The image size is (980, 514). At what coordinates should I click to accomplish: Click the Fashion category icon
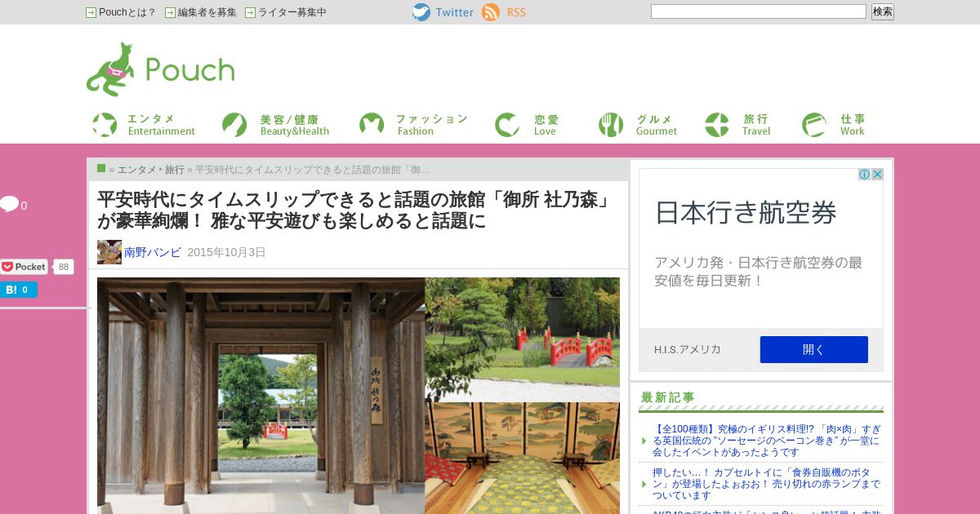point(372,125)
